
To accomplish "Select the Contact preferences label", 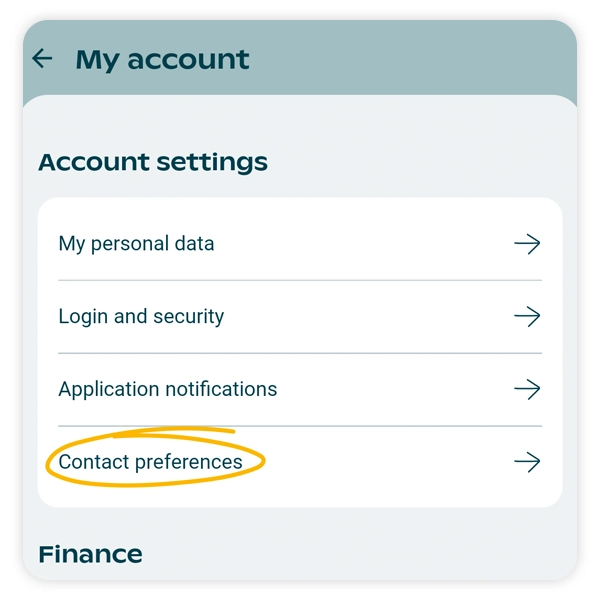I will tap(150, 461).
